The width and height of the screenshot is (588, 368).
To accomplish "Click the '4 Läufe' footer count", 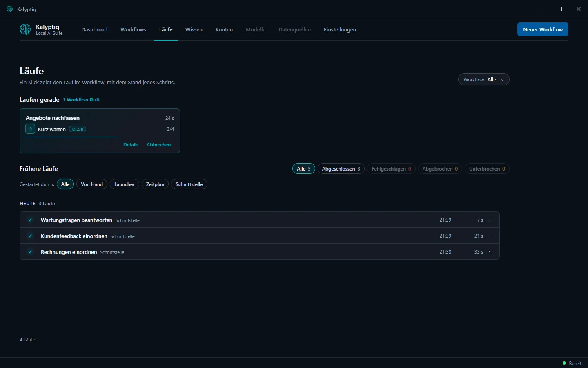I will [27, 340].
